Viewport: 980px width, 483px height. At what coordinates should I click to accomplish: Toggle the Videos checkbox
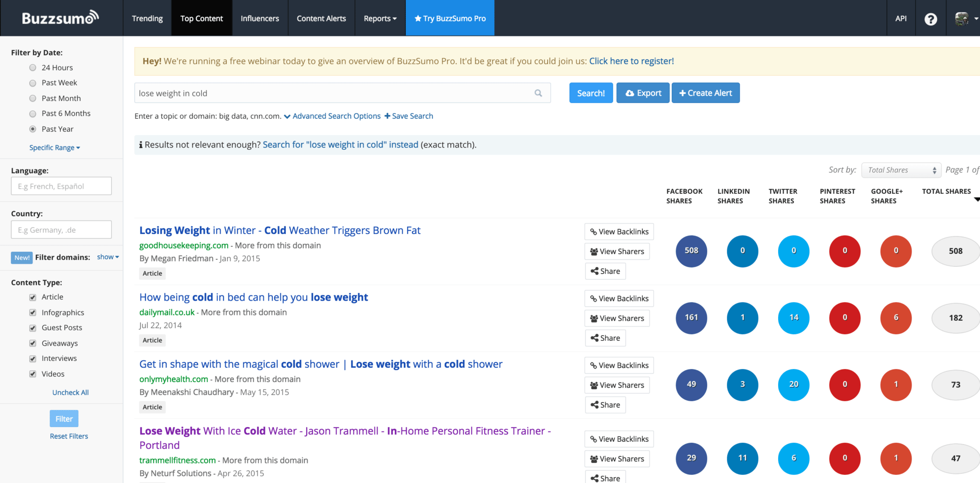tap(33, 374)
